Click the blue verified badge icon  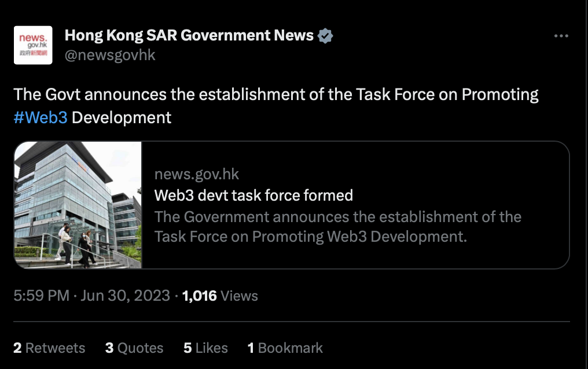point(325,36)
